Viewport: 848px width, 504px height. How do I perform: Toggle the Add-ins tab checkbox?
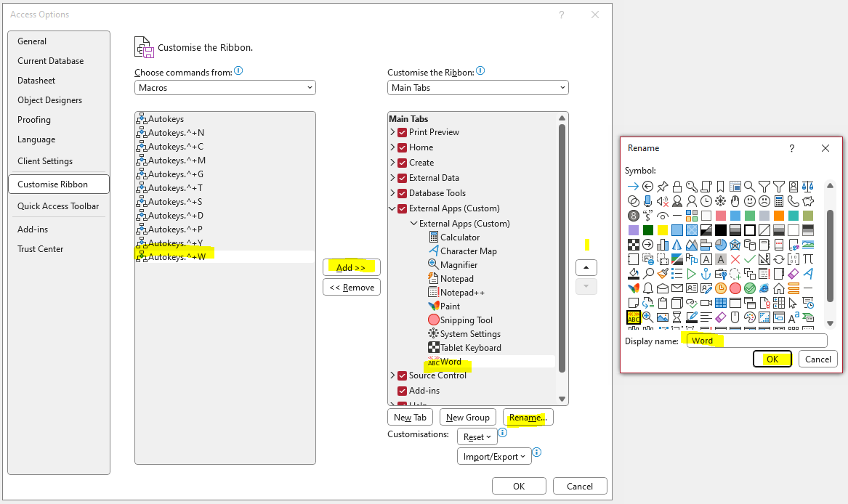tap(402, 391)
